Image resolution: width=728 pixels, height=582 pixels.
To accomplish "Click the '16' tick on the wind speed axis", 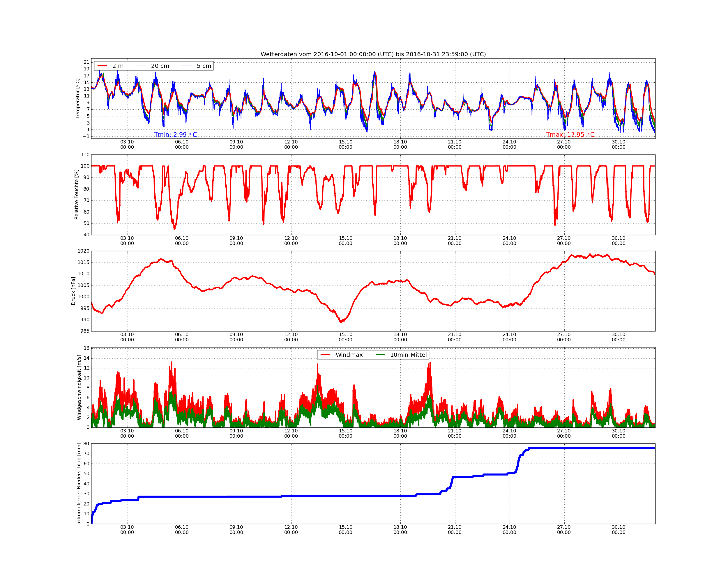I will (x=87, y=348).
